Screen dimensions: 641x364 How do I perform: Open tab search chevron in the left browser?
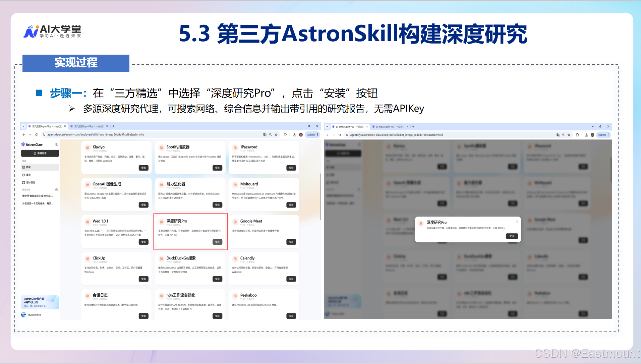tap(23, 126)
